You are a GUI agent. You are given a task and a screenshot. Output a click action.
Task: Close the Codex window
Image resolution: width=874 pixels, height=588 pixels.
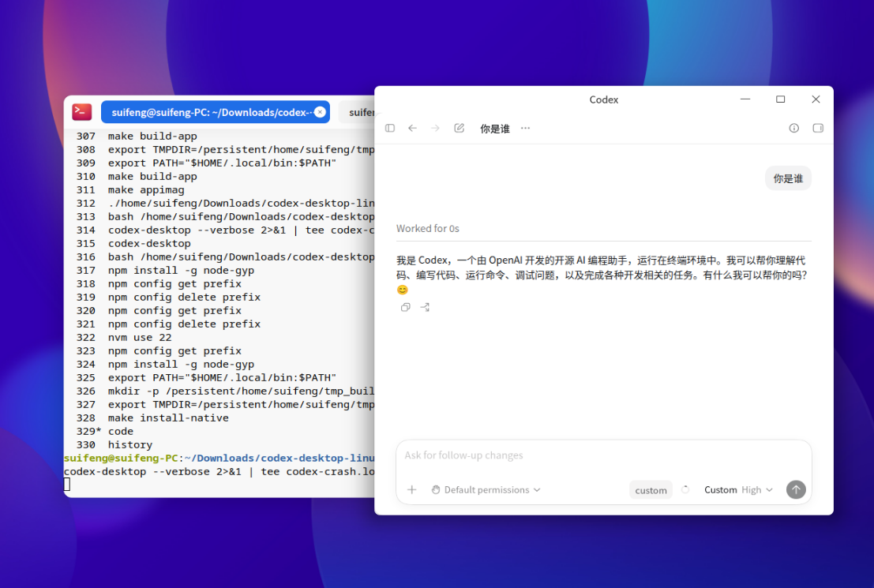816,99
